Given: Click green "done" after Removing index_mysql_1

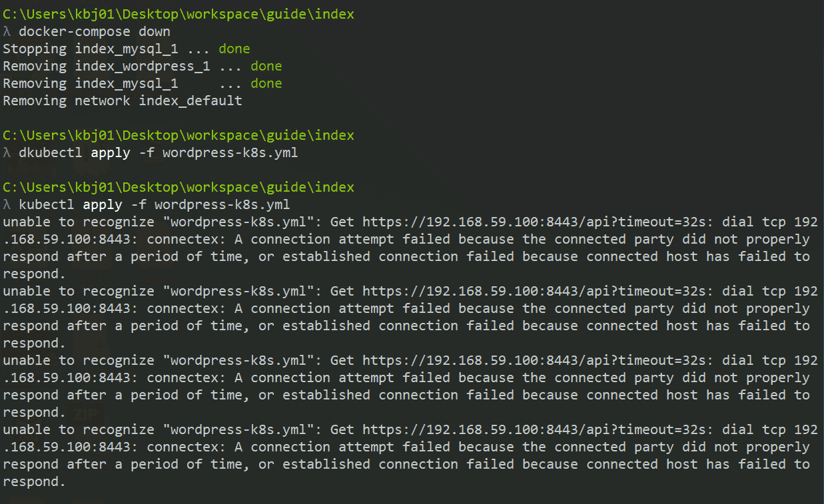Looking at the screenshot, I should pyautogui.click(x=266, y=83).
